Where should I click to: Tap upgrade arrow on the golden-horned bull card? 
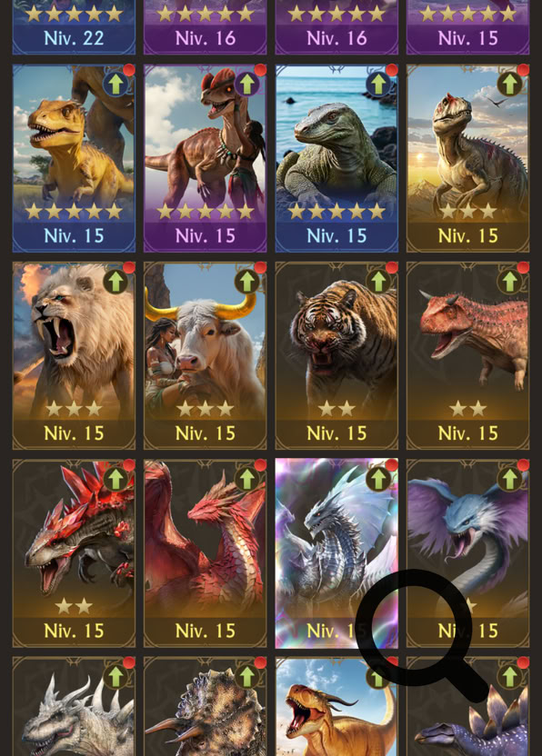point(246,282)
